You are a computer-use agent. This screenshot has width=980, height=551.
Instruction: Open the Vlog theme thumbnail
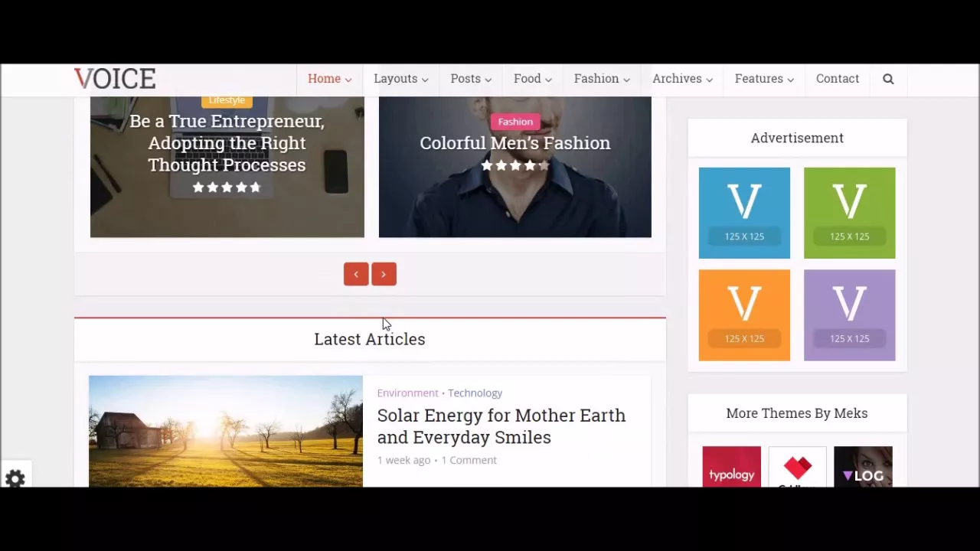click(863, 467)
